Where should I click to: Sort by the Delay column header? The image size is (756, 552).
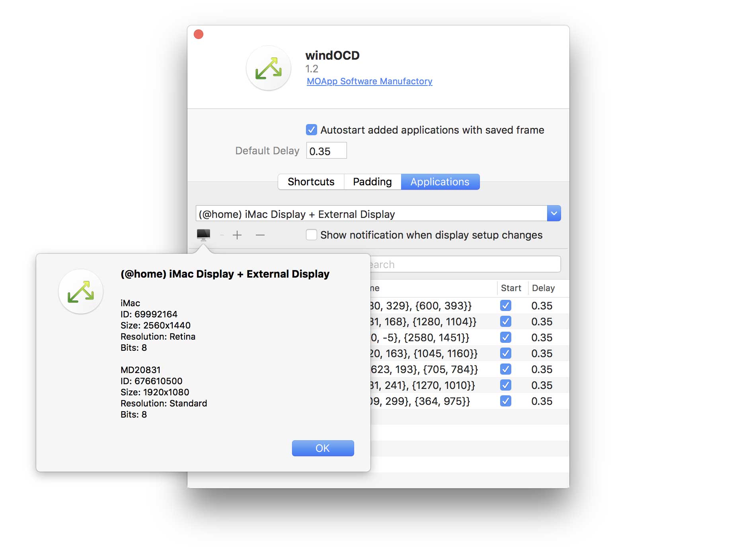544,288
